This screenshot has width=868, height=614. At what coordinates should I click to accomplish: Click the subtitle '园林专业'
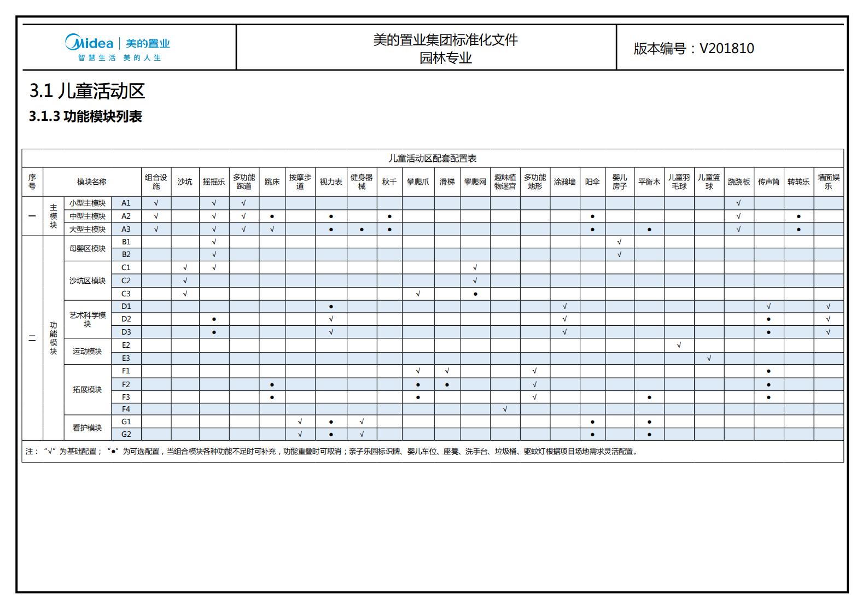[445, 58]
